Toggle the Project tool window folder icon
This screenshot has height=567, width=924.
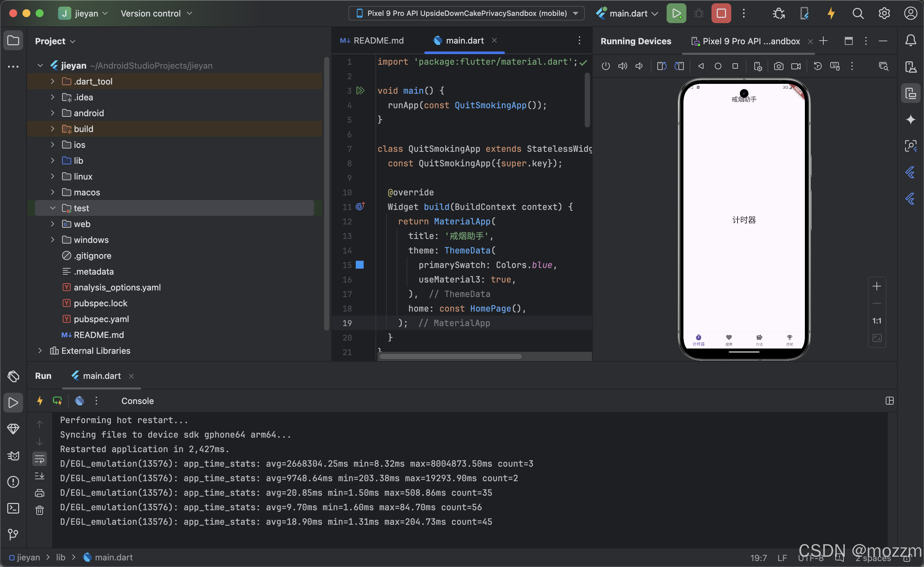[13, 41]
